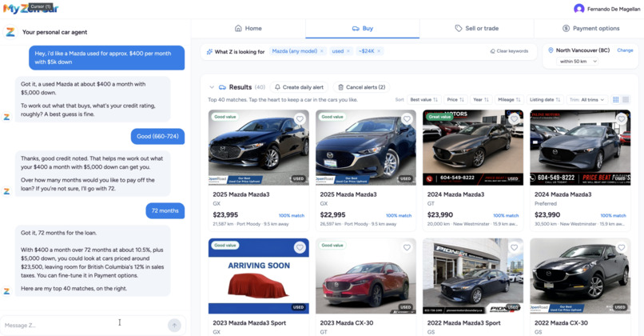Heart the 2023 Mazda CX-30

[407, 247]
